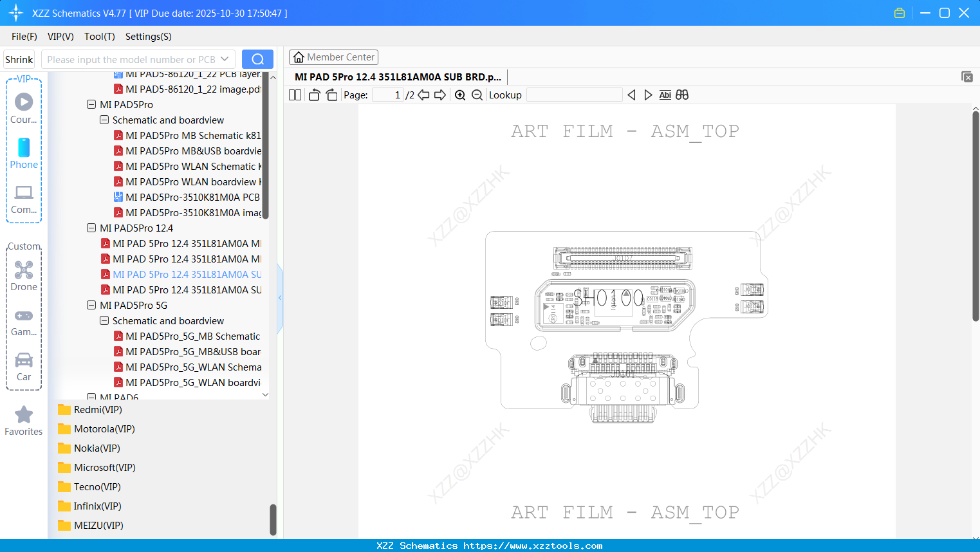Collapse the left panel via splitter handle

280,298
